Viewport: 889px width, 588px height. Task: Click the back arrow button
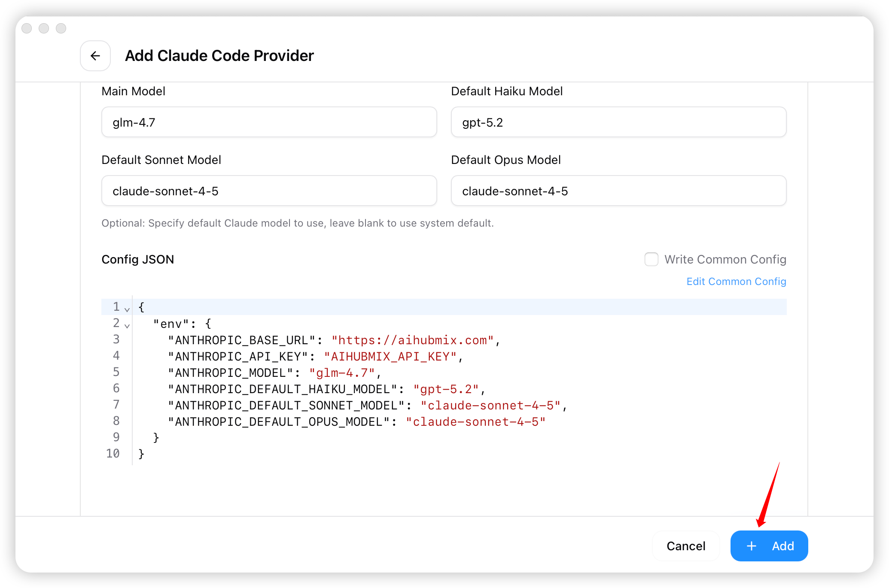pos(95,56)
